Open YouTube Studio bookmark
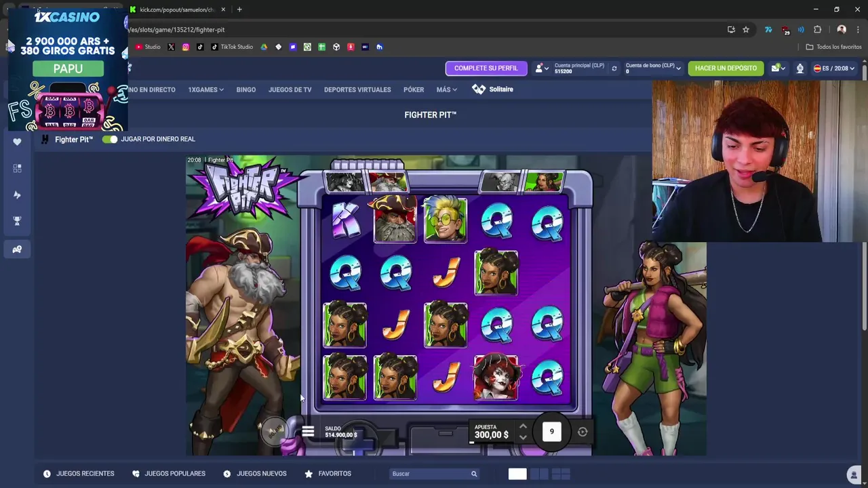This screenshot has height=488, width=868. click(x=148, y=47)
